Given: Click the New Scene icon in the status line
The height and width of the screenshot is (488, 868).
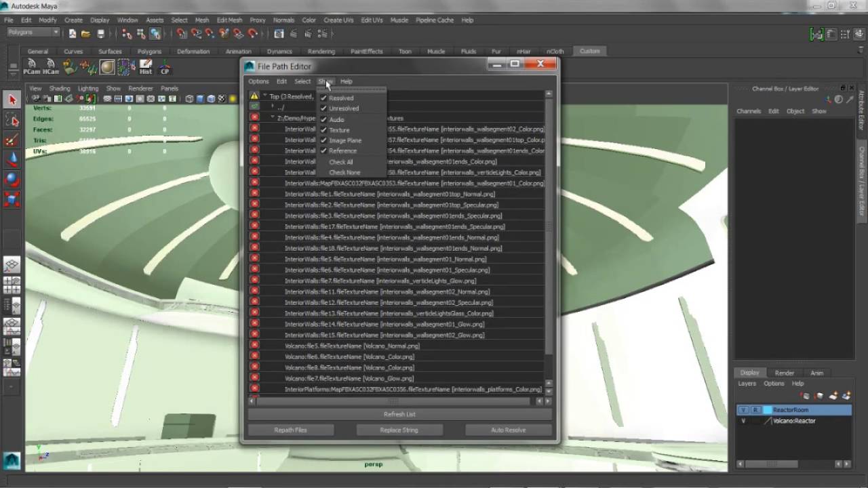Looking at the screenshot, I should (73, 33).
